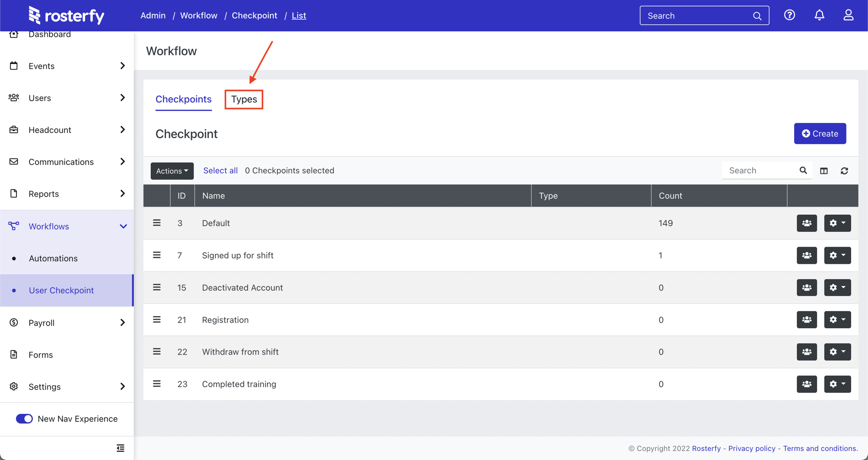
Task: Open the column visibility table icon
Action: [x=824, y=171]
